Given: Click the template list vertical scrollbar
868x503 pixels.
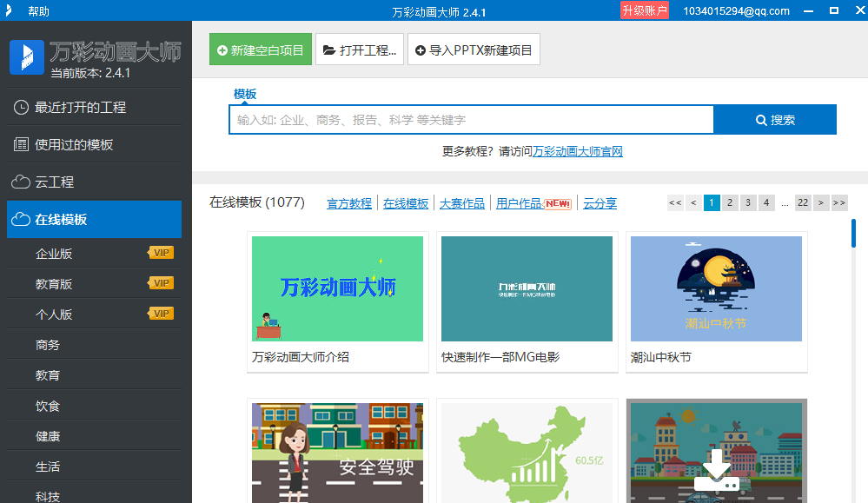Looking at the screenshot, I should coord(853,233).
